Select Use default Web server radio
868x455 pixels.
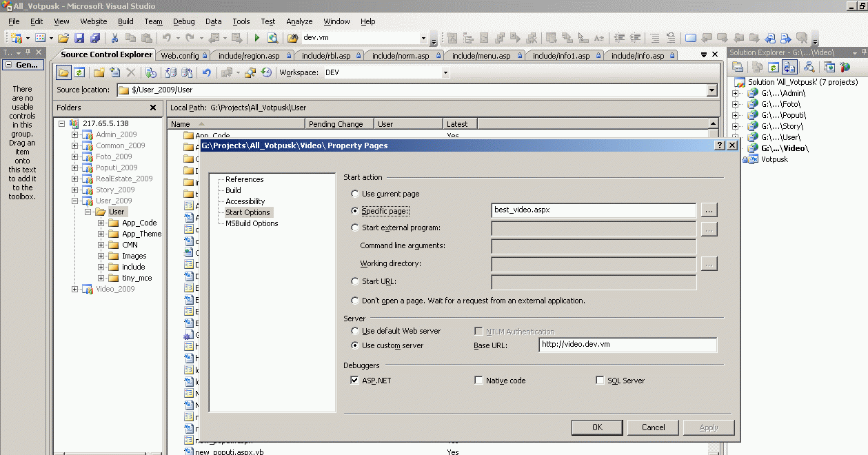click(355, 331)
